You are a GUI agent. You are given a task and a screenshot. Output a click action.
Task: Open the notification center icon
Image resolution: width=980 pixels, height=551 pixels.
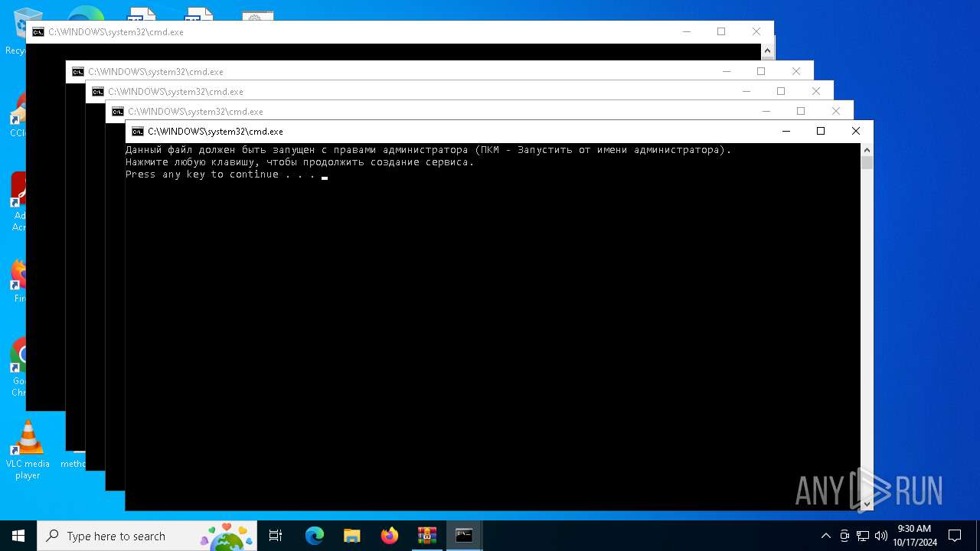[x=955, y=536]
